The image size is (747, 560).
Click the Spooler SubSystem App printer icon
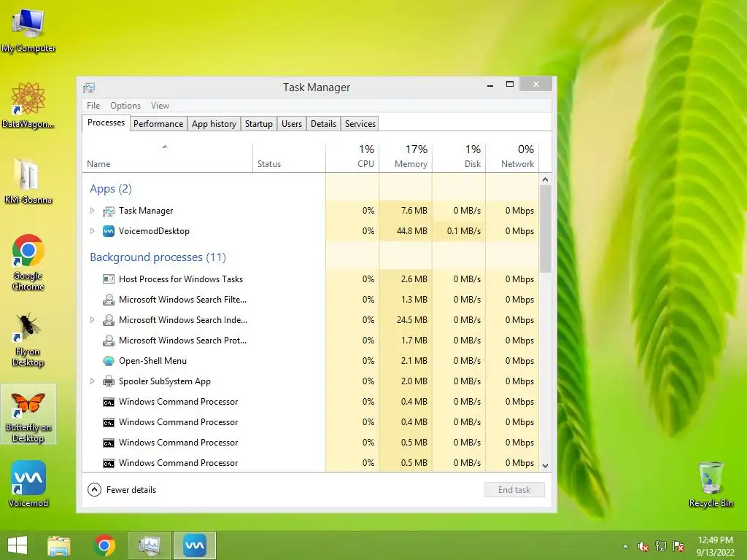click(x=109, y=381)
